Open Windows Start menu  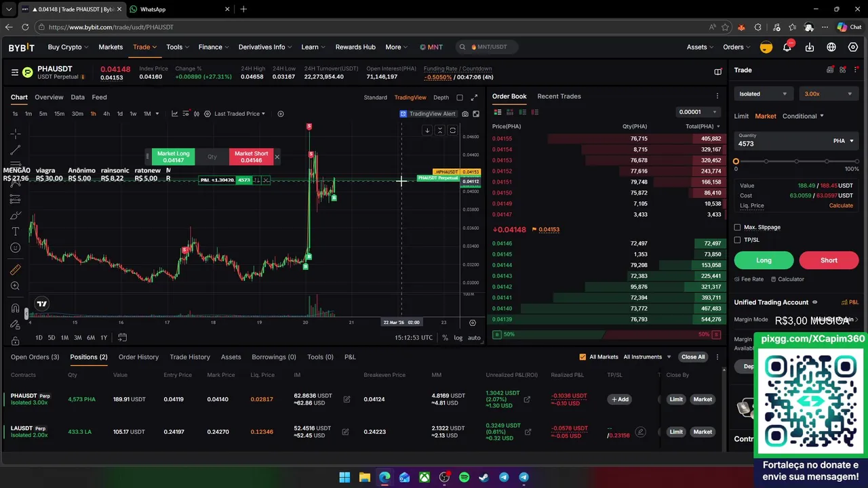[x=344, y=477]
